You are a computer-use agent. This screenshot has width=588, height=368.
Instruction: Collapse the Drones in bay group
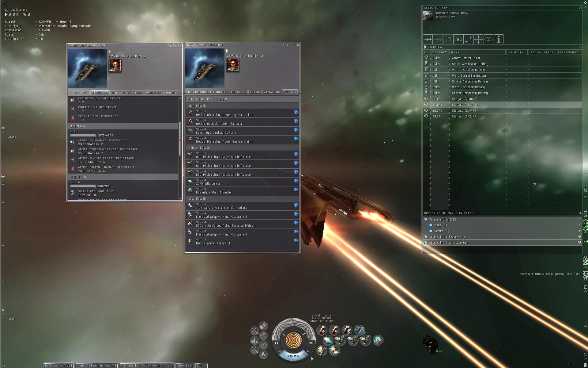(x=579, y=219)
